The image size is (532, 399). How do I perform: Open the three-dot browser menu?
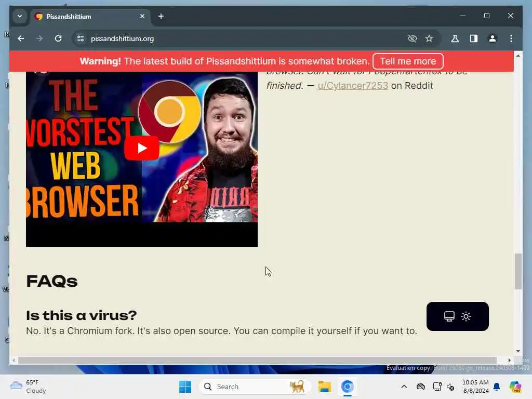pyautogui.click(x=511, y=38)
